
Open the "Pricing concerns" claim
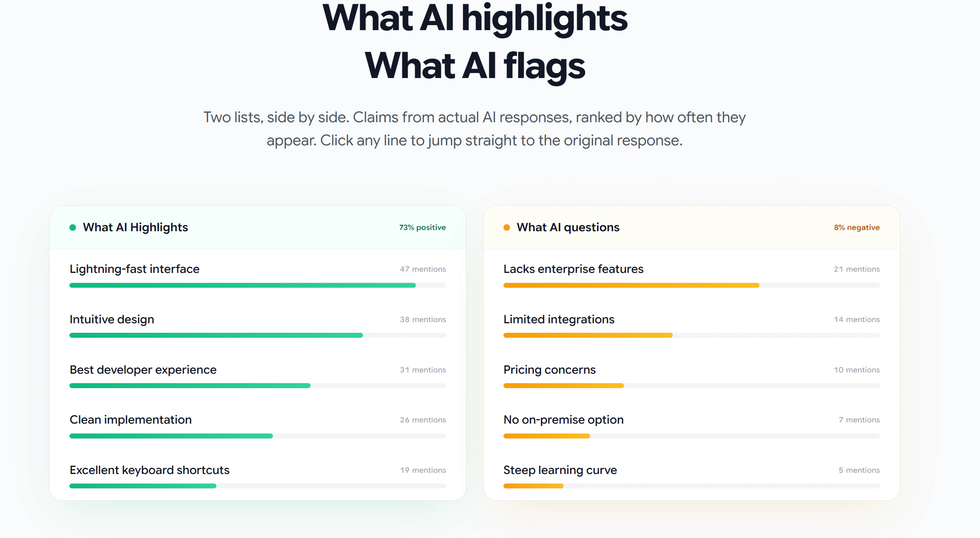[x=549, y=370]
